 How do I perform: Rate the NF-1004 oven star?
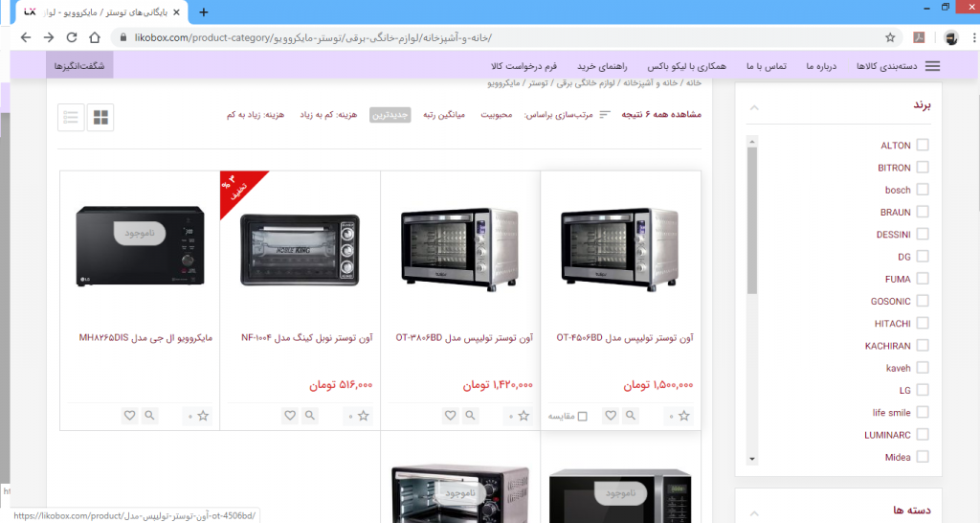pyautogui.click(x=364, y=416)
